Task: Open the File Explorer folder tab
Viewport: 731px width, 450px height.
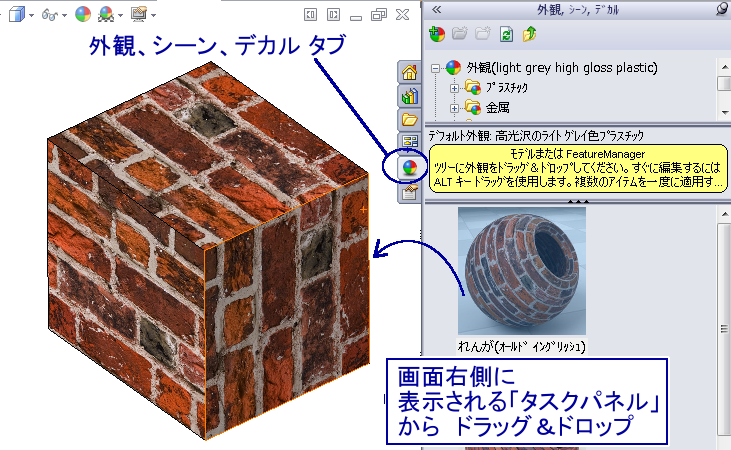Action: (x=409, y=120)
